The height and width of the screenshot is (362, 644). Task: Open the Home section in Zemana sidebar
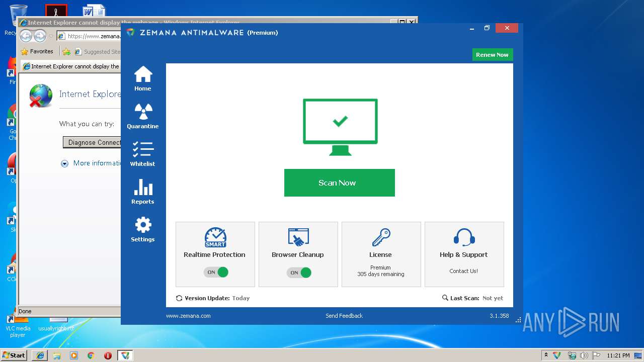143,78
